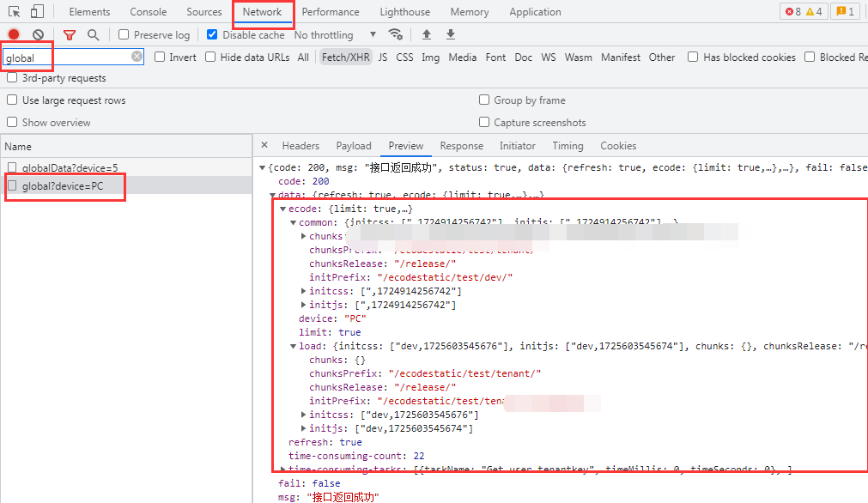Collapse the ecode object node
868x503 pixels.
[282, 209]
